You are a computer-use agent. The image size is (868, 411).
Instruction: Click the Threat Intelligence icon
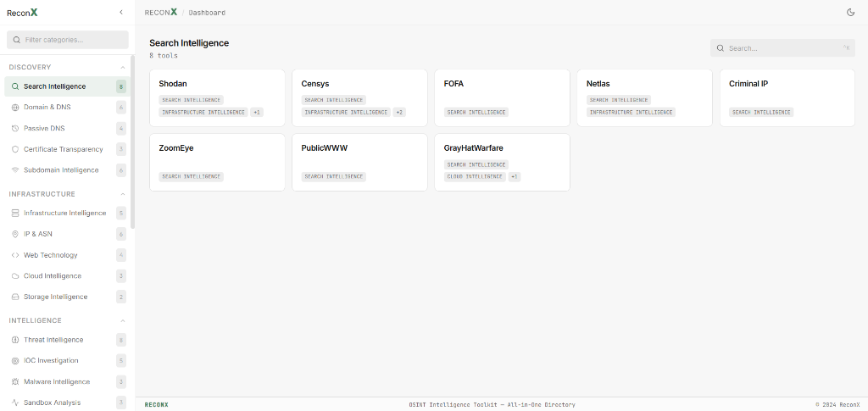[15, 340]
